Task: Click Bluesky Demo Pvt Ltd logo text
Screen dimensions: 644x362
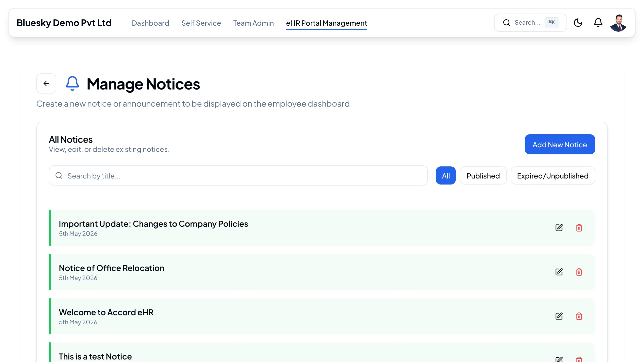Action: [x=64, y=23]
